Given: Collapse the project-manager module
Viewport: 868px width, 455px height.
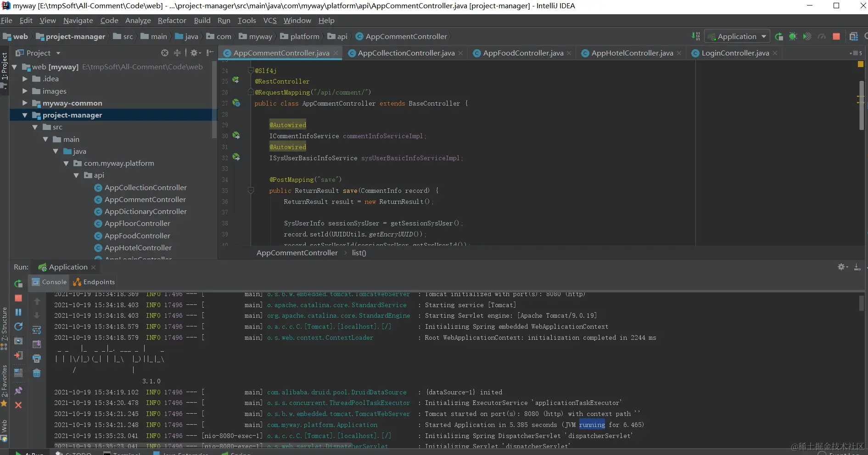Looking at the screenshot, I should pyautogui.click(x=25, y=115).
